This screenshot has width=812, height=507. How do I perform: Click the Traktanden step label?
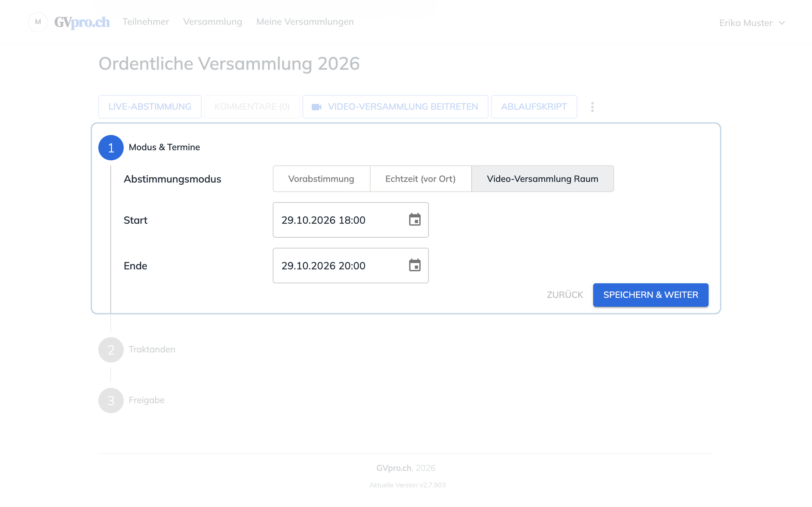(x=152, y=349)
